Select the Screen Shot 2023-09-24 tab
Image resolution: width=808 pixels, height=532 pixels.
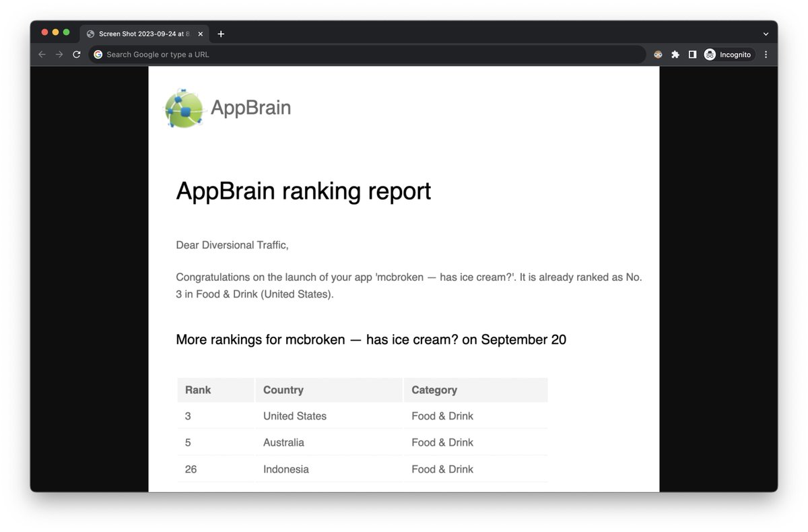pyautogui.click(x=144, y=34)
